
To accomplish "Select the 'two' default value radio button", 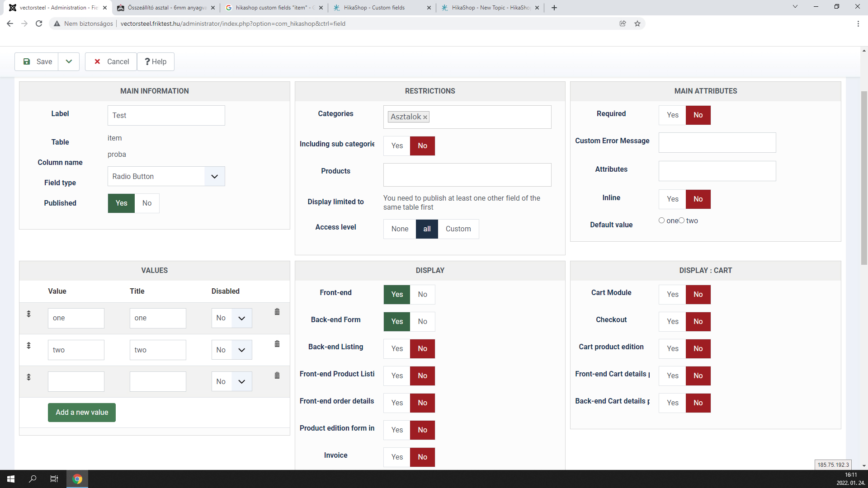I will [681, 221].
